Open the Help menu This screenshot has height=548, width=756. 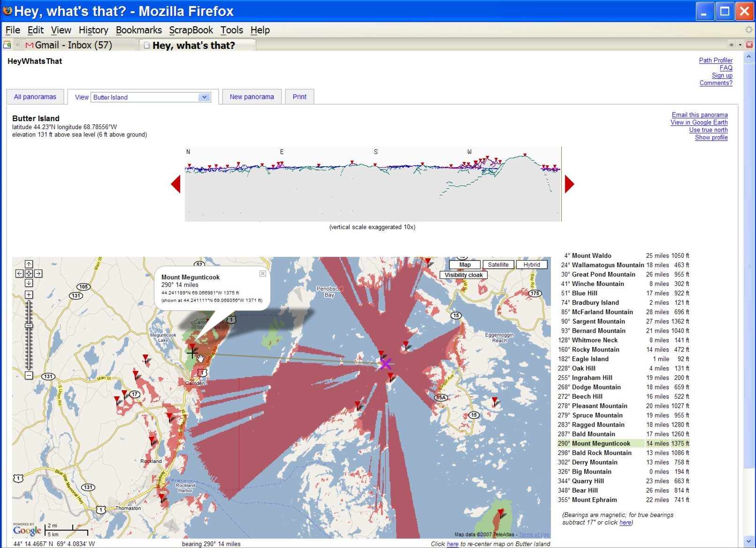(x=260, y=30)
